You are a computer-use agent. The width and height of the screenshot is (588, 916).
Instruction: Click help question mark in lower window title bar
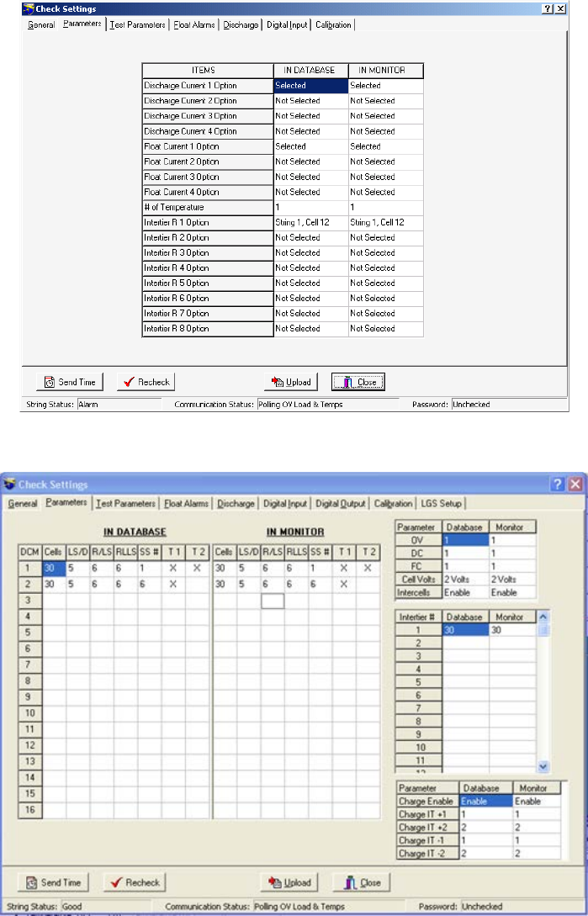559,484
